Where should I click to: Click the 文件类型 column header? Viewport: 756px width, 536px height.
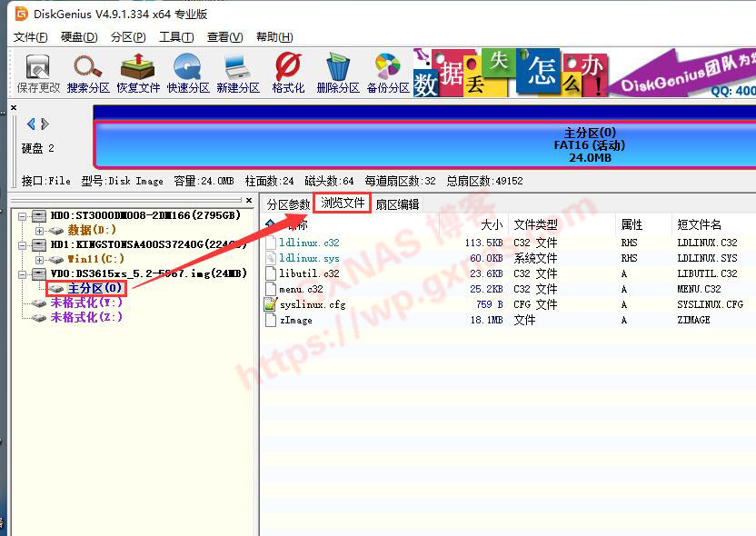[x=535, y=224]
